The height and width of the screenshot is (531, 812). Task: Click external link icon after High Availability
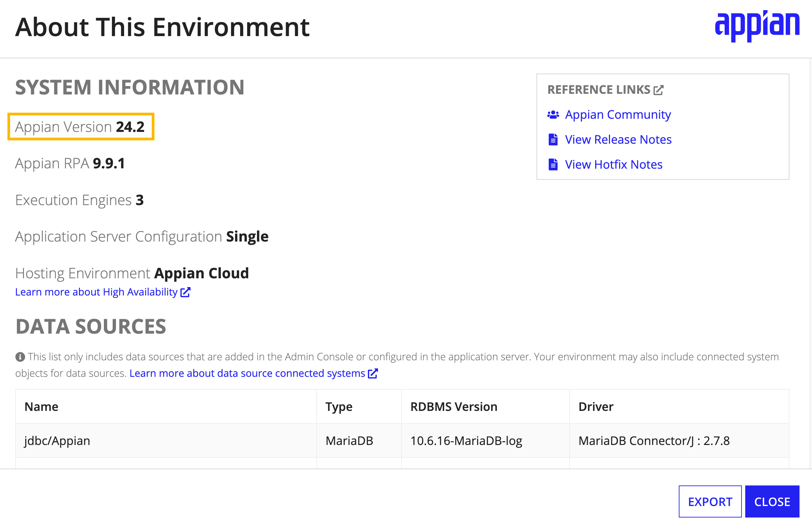click(185, 292)
